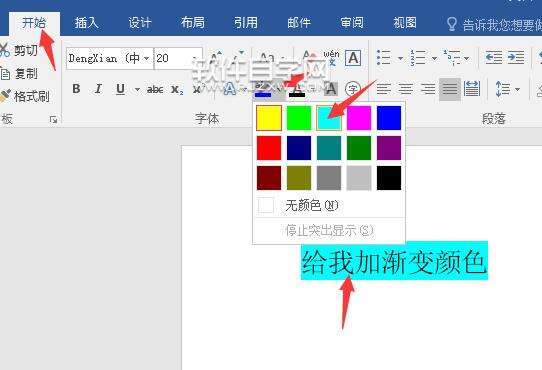Open the 布局 tab

pos(193,23)
